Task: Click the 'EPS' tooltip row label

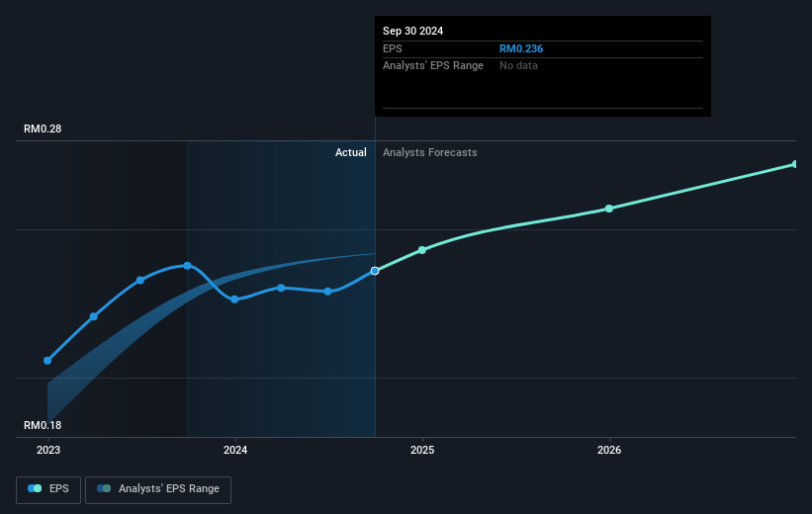Action: pos(392,48)
